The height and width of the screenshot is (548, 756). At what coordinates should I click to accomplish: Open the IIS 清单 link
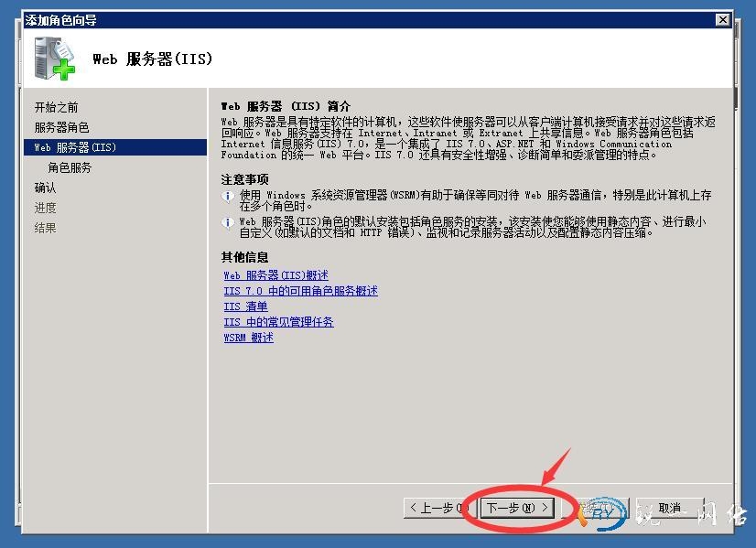click(x=245, y=306)
